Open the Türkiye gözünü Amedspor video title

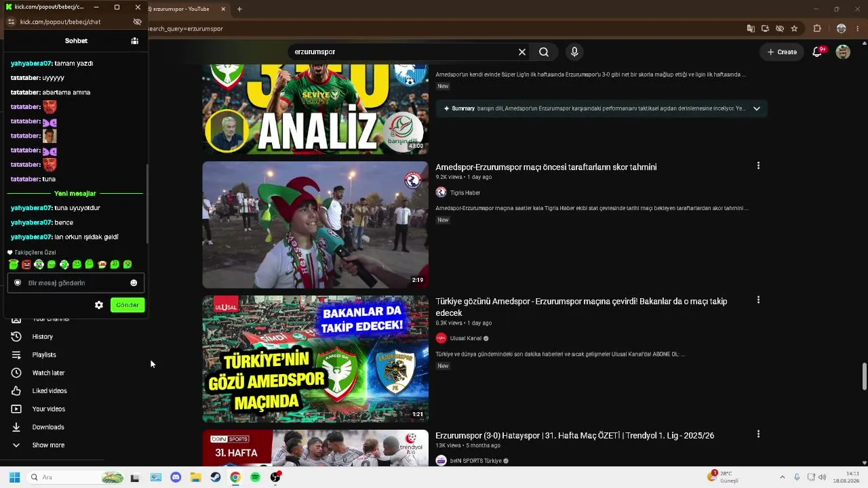[582, 307]
